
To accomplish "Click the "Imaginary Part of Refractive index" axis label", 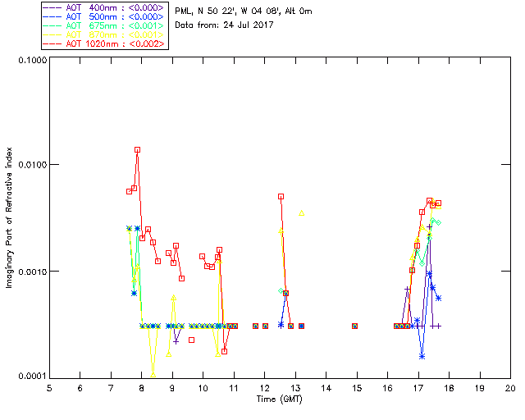I will (x=9, y=217).
